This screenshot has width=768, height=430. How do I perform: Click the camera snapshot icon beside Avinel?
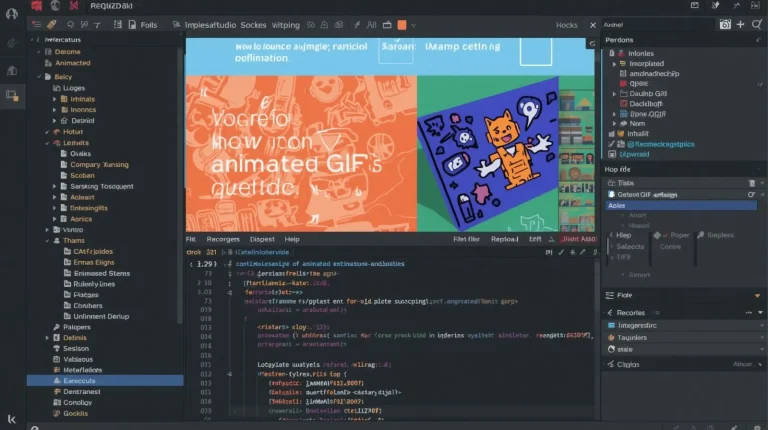tap(725, 24)
